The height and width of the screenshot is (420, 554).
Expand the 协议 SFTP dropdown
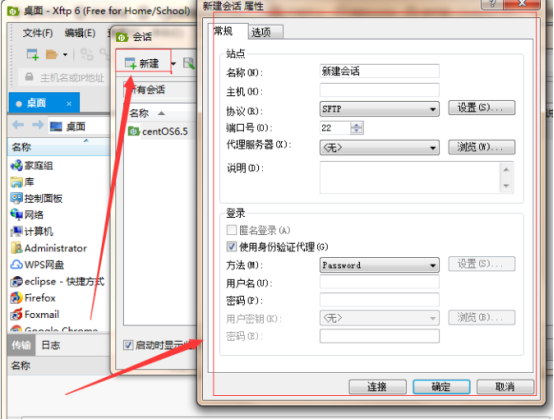tap(379, 109)
